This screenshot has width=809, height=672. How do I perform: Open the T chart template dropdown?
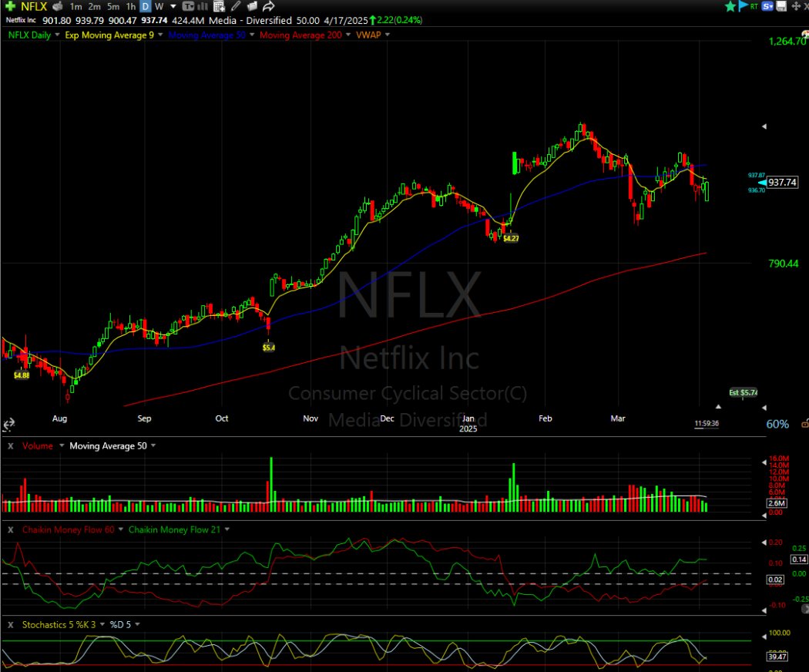[x=188, y=7]
